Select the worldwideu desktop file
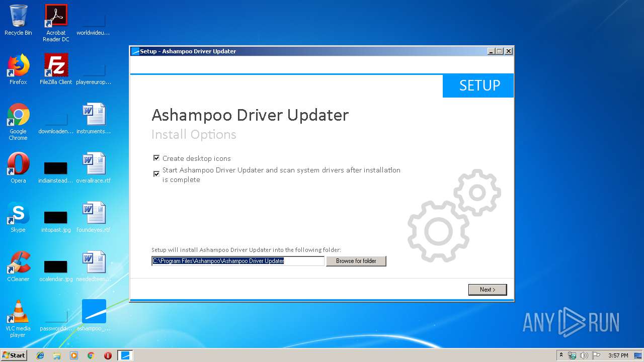 coord(94,25)
